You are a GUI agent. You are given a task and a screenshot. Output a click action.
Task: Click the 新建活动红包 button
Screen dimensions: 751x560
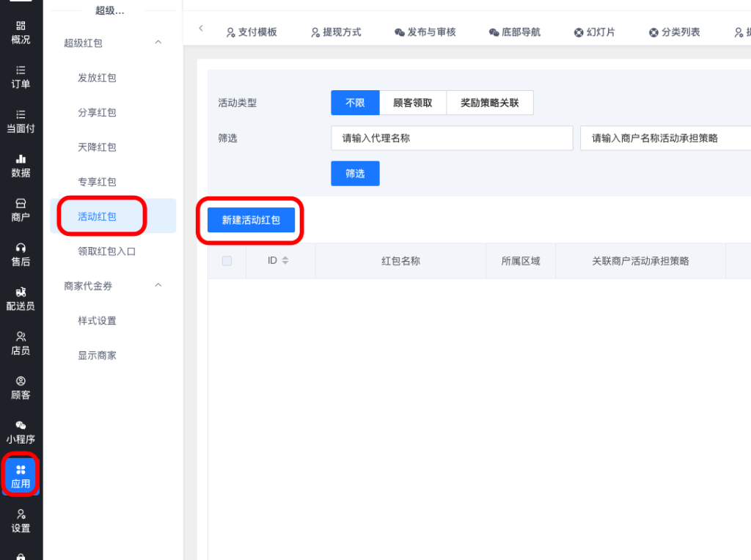[x=251, y=220]
